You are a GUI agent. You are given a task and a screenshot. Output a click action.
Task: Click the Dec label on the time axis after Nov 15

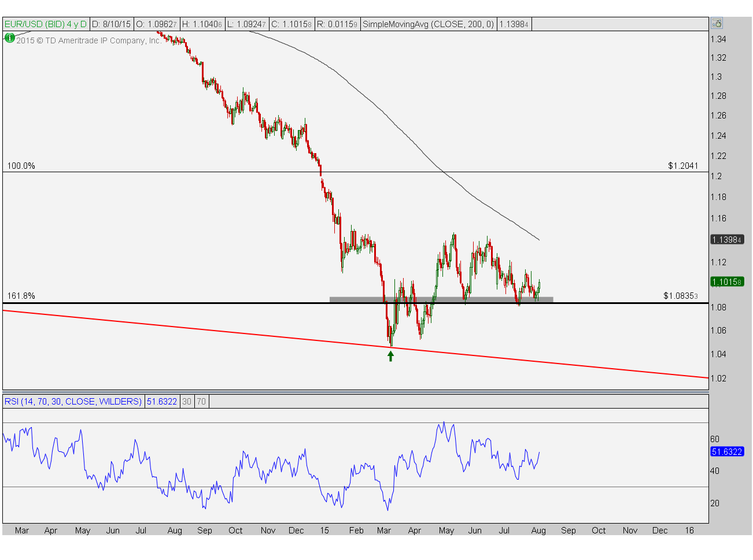point(660,531)
